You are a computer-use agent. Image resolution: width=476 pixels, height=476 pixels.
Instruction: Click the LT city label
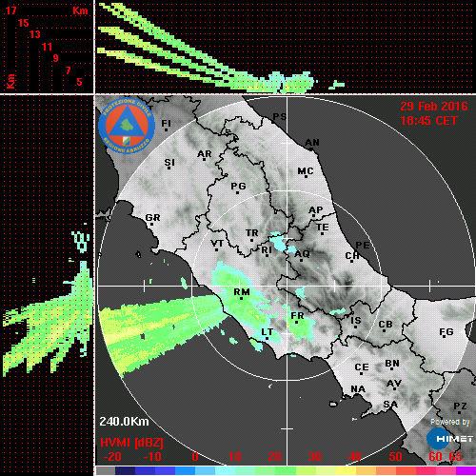[267, 332]
